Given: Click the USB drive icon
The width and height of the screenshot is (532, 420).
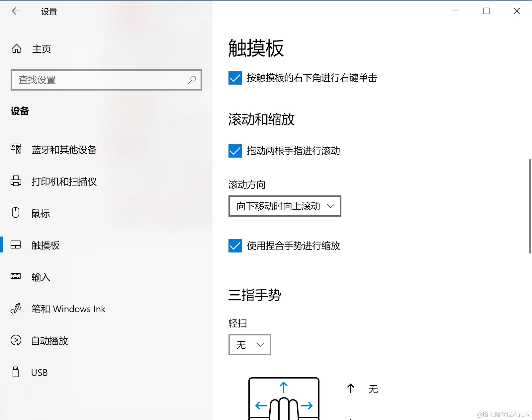Looking at the screenshot, I should click(16, 372).
